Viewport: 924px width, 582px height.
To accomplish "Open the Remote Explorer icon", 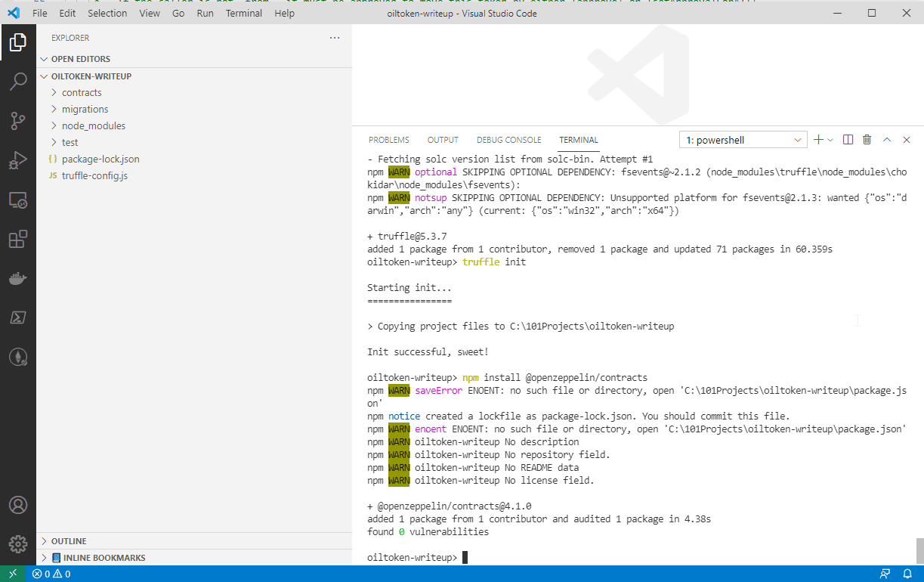I will 18,200.
